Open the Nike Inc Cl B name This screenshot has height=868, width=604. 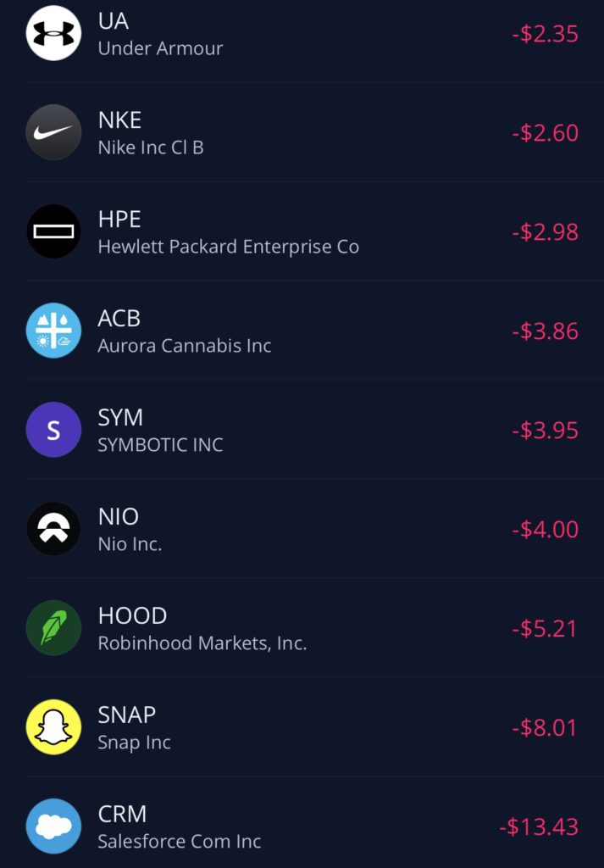(x=151, y=147)
